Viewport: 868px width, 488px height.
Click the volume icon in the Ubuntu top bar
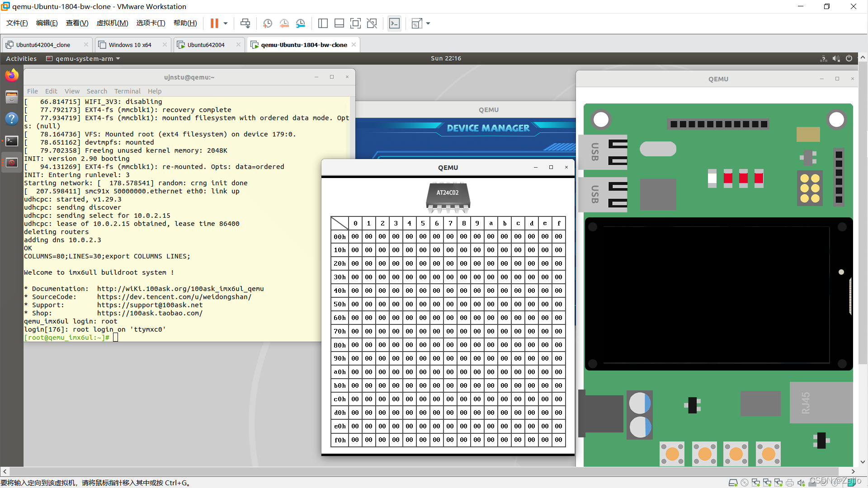click(836, 58)
